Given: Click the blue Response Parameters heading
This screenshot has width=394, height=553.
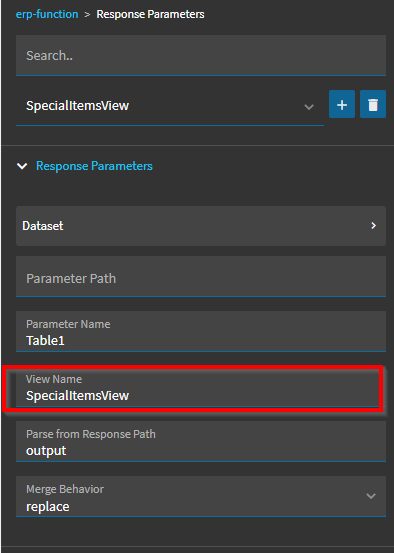Looking at the screenshot, I should (x=94, y=166).
